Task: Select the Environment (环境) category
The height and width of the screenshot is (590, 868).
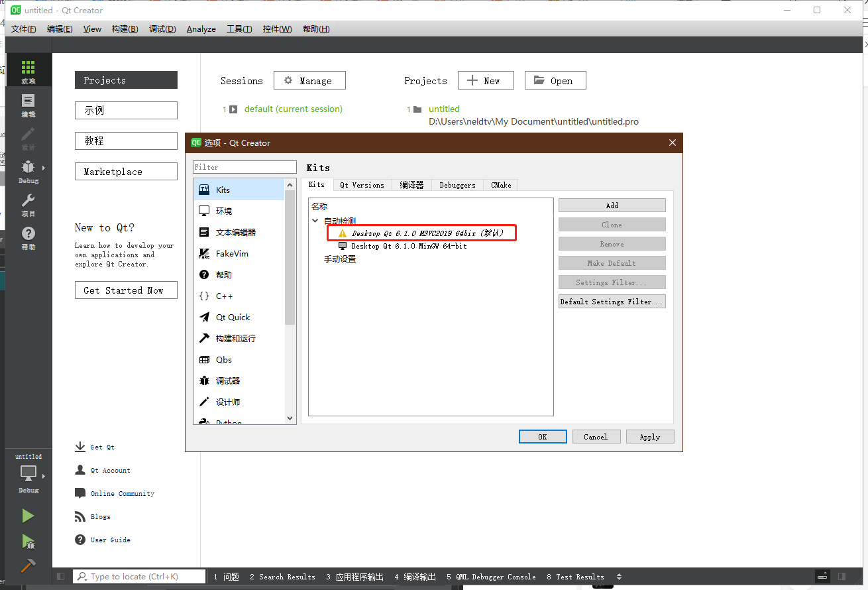Action: coord(239,211)
